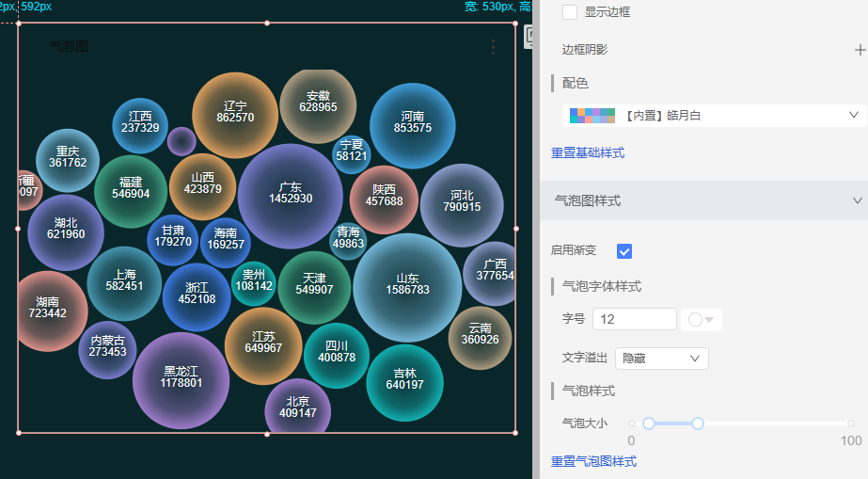The width and height of the screenshot is (868, 479).
Task: Click the 山东 bubble showing 1586783
Action: pos(407,284)
